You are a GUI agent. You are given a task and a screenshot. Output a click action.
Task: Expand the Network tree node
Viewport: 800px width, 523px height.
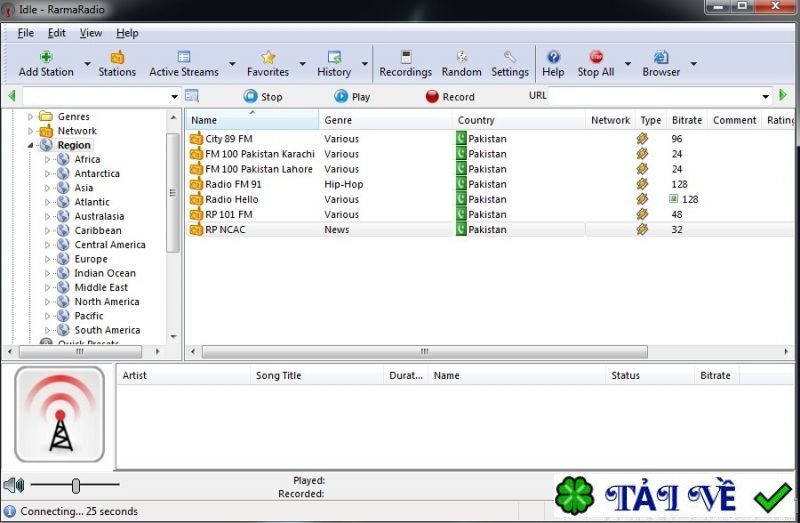[x=30, y=131]
